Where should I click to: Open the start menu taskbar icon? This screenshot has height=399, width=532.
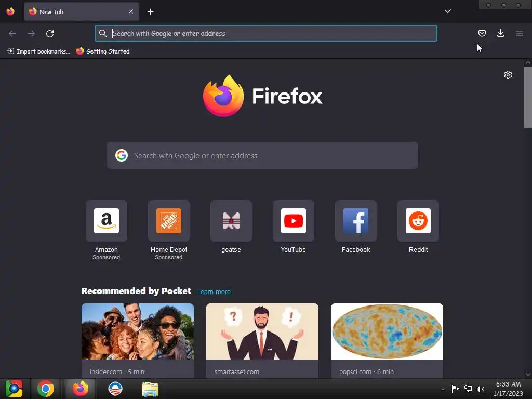[14, 389]
